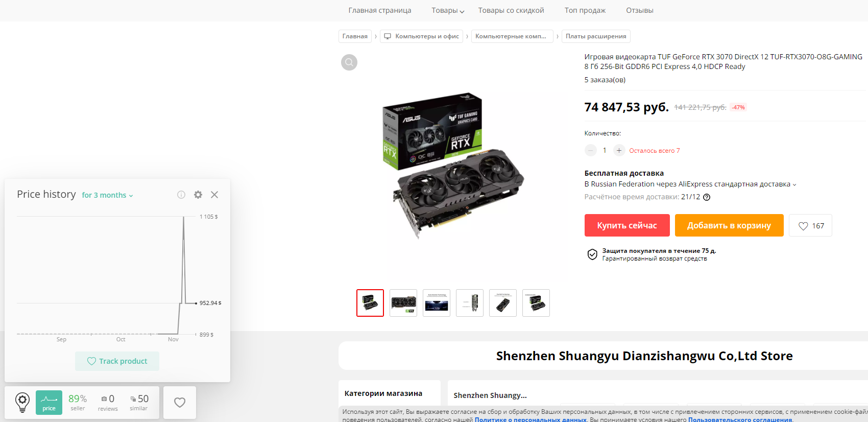Click the magnifier zoom icon on product image

[349, 62]
